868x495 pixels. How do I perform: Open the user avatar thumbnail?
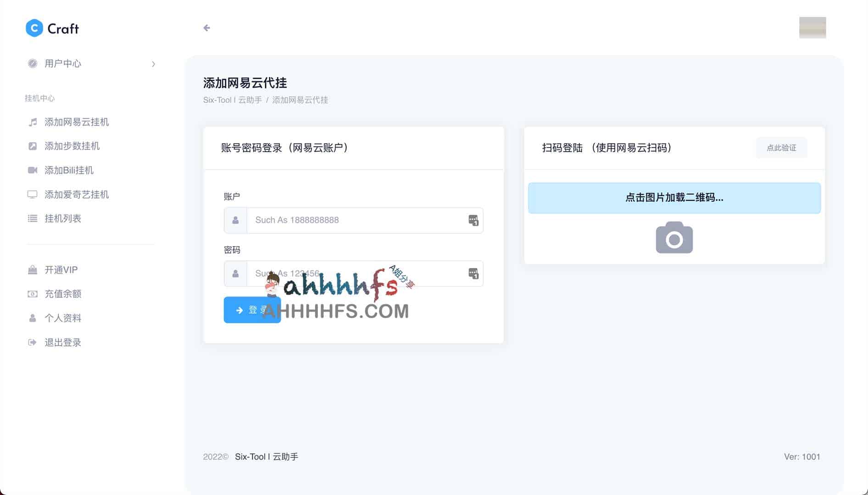[x=812, y=27]
